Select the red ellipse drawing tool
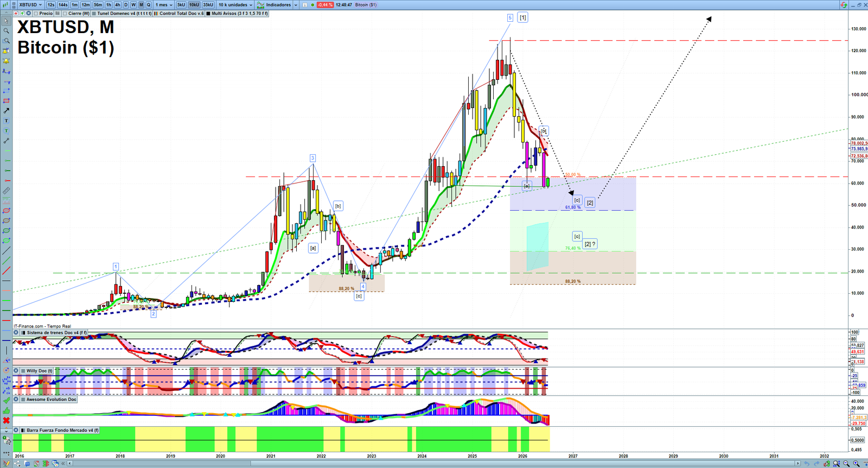868x468 pixels. pyautogui.click(x=7, y=211)
